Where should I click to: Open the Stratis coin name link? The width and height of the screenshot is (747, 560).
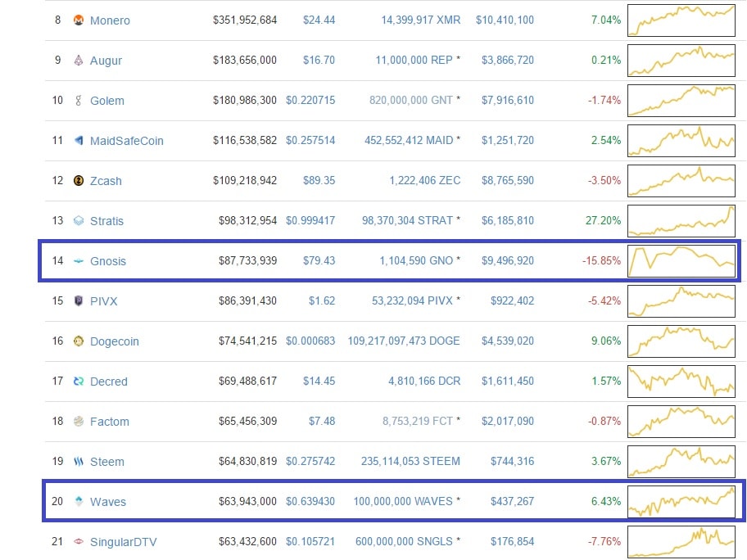click(106, 221)
